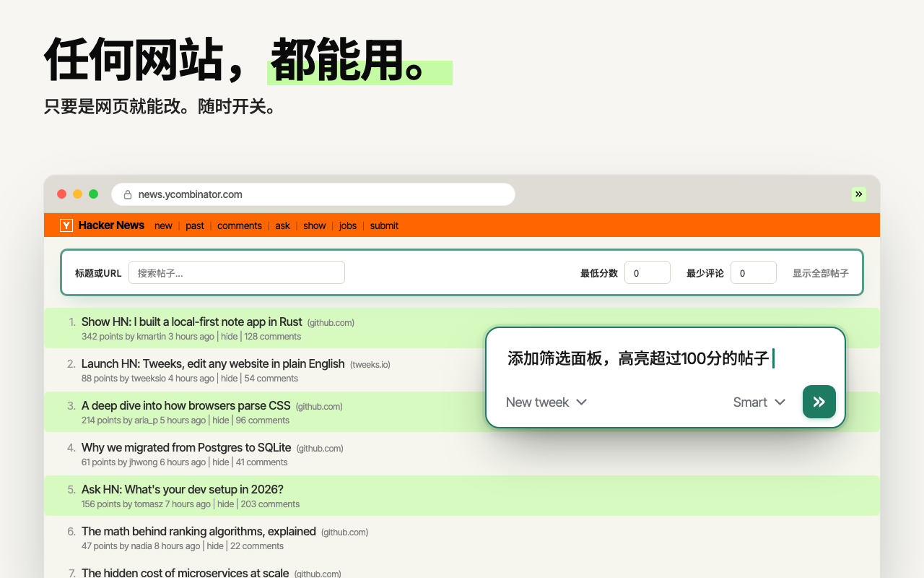
Task: Click the Hacker News Y logo
Action: point(66,225)
